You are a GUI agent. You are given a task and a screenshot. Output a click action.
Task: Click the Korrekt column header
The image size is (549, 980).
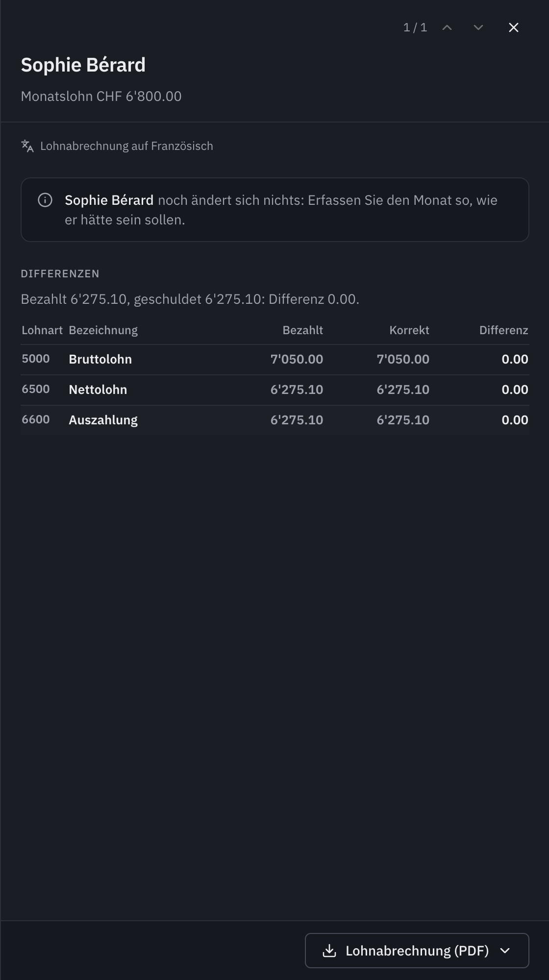(409, 330)
